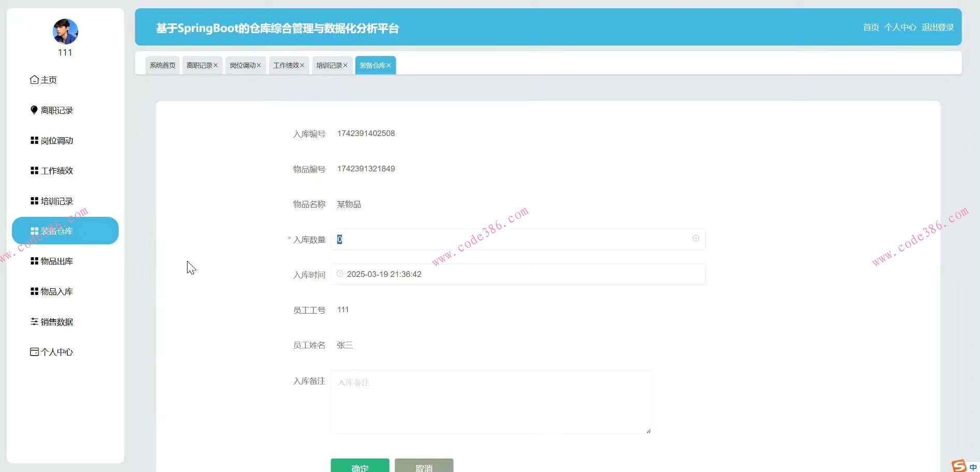
Task: Click the 退出登录 logout link
Action: tap(938, 27)
